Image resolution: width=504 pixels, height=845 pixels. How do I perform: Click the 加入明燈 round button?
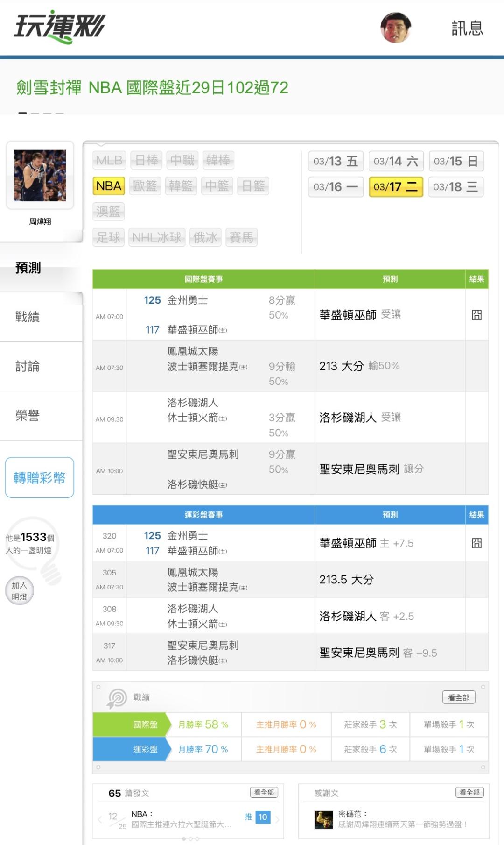(x=20, y=591)
